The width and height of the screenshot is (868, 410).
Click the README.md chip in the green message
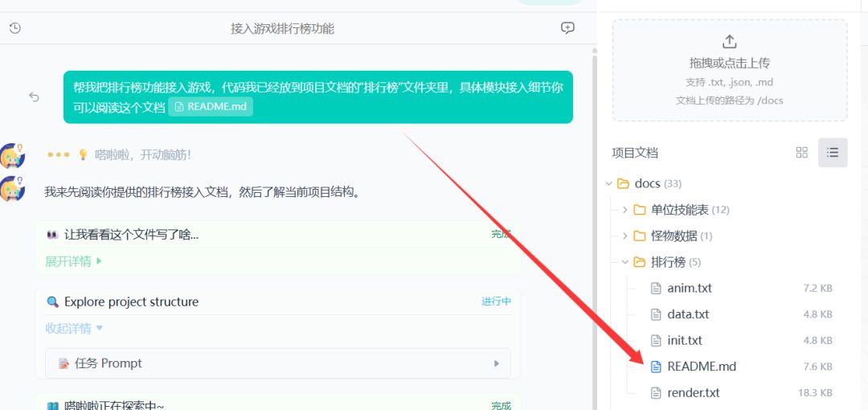[x=211, y=106]
